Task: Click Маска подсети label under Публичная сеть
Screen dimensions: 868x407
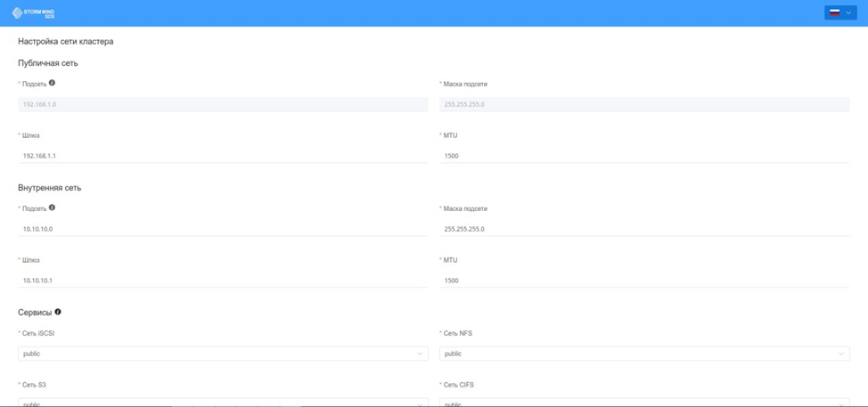Action: pos(465,84)
